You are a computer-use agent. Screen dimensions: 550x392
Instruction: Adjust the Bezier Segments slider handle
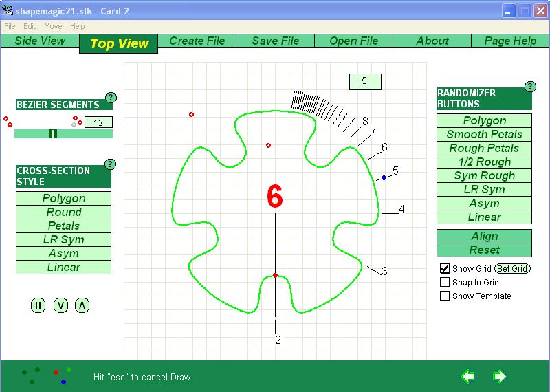pos(53,133)
